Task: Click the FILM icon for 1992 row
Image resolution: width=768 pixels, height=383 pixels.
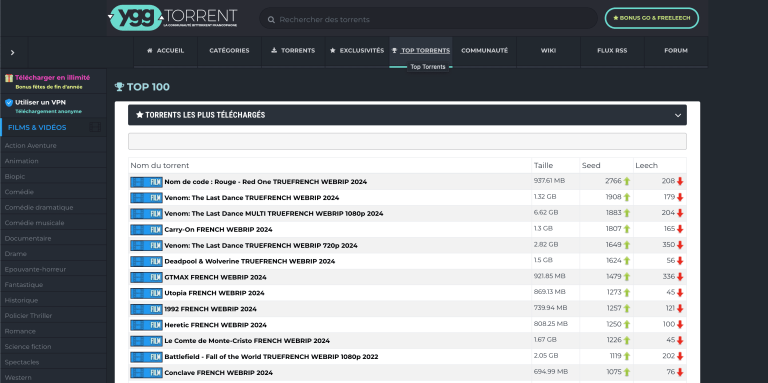Action: tap(146, 309)
